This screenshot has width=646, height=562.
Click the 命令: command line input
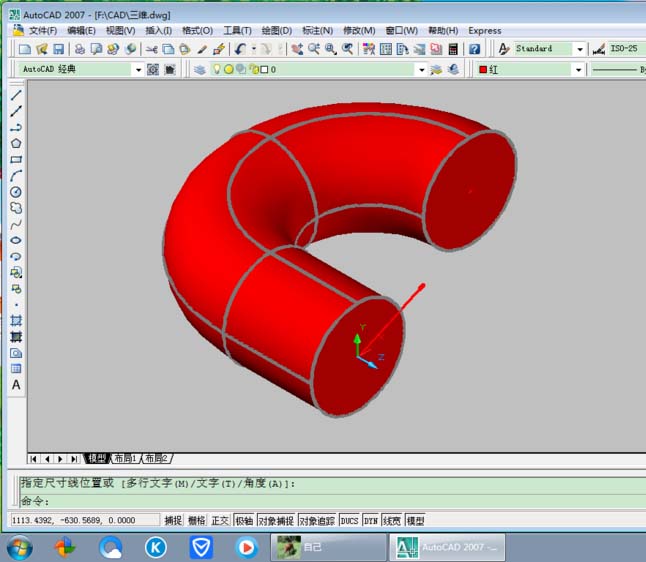pyautogui.click(x=333, y=501)
